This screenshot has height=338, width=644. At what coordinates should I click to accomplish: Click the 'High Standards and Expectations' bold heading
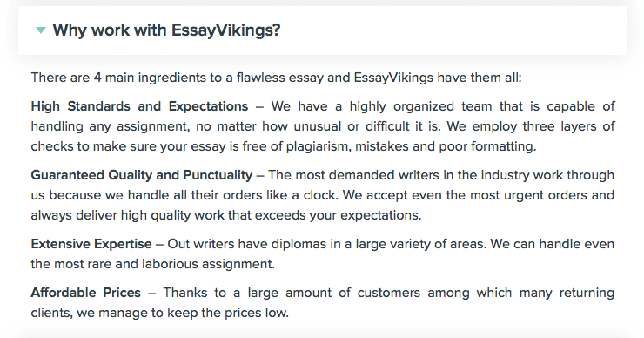click(x=139, y=106)
